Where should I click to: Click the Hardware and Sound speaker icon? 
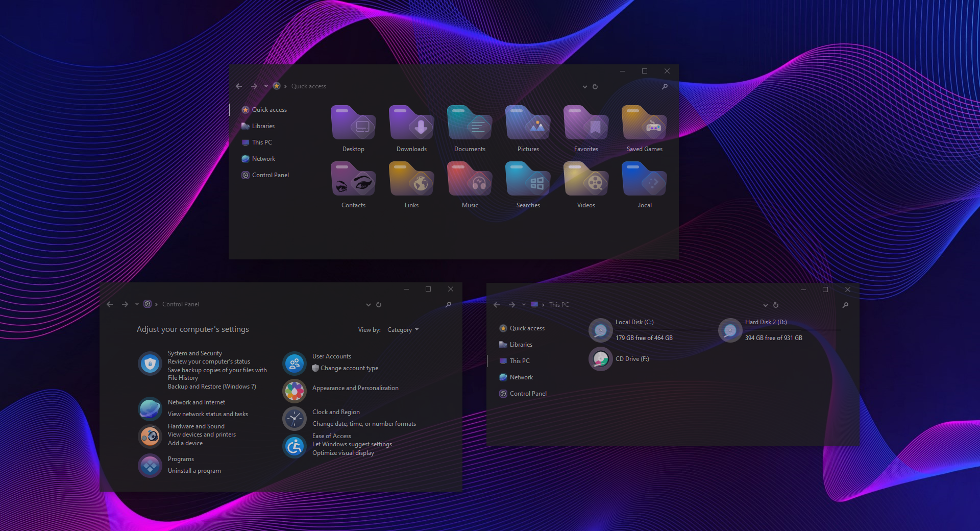150,436
